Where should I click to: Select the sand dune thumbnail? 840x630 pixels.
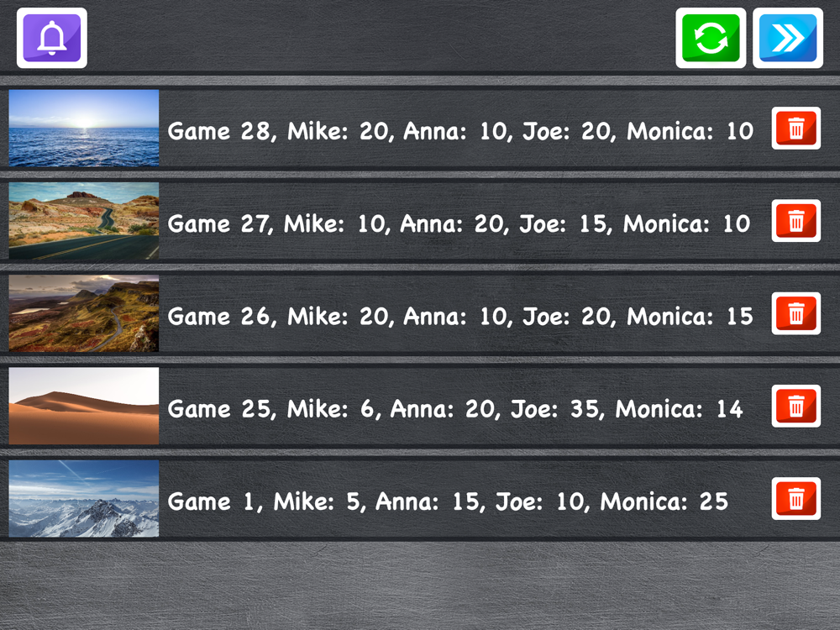83,406
